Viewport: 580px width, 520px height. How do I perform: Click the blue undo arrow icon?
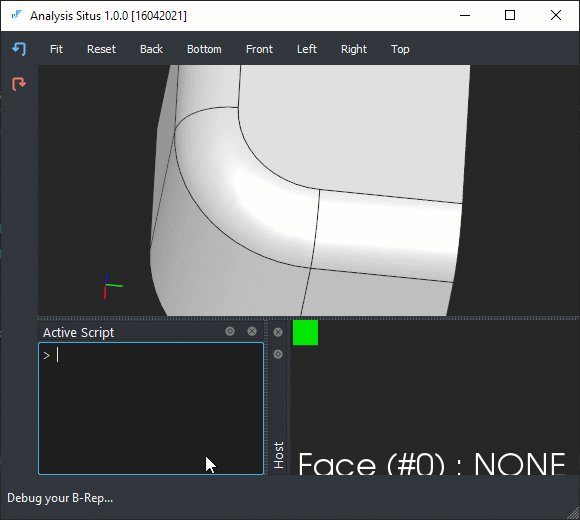[x=19, y=49]
